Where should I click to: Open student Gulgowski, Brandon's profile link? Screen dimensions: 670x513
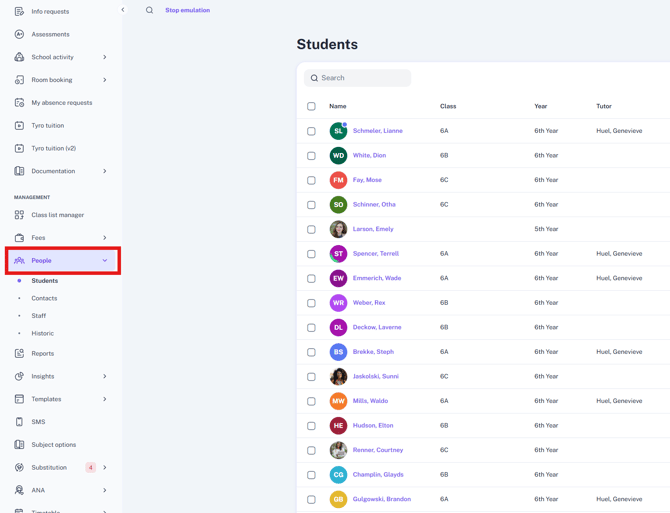tap(382, 499)
